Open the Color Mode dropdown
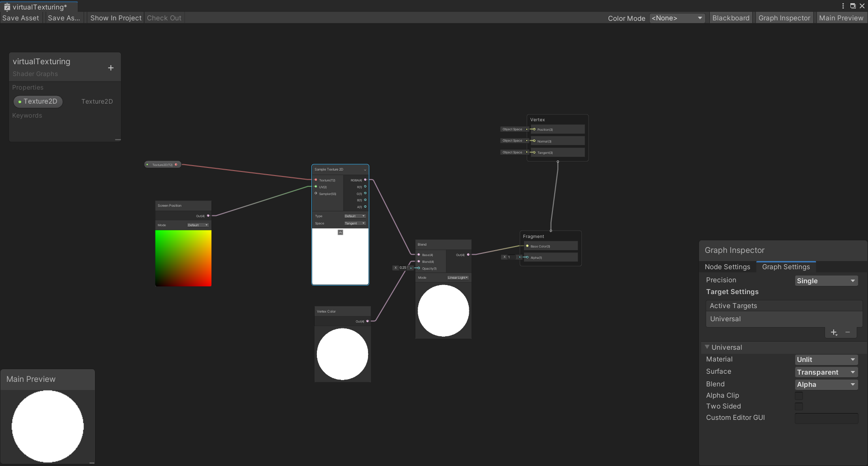868x466 pixels. [677, 18]
